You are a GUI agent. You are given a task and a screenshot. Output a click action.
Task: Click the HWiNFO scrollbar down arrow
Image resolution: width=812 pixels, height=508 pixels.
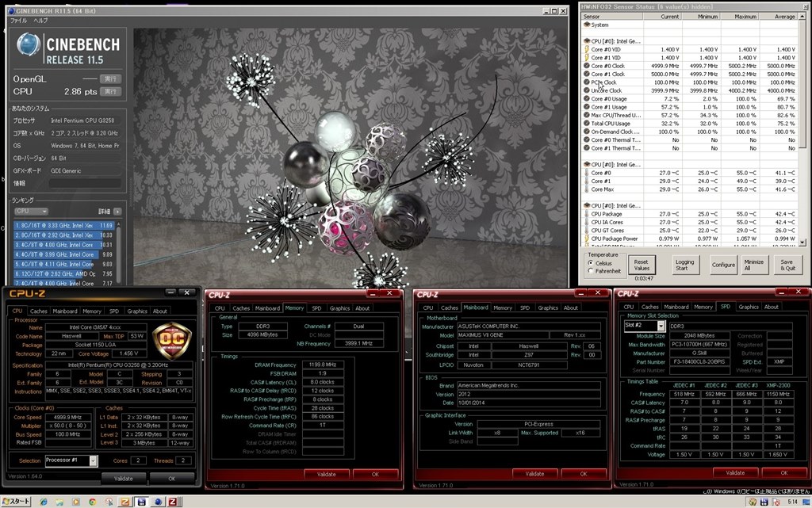coord(802,242)
